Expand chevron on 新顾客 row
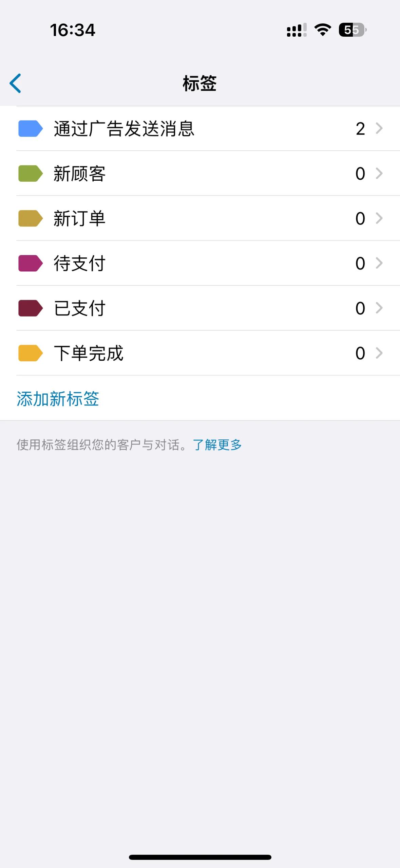The width and height of the screenshot is (400, 868). point(379,174)
